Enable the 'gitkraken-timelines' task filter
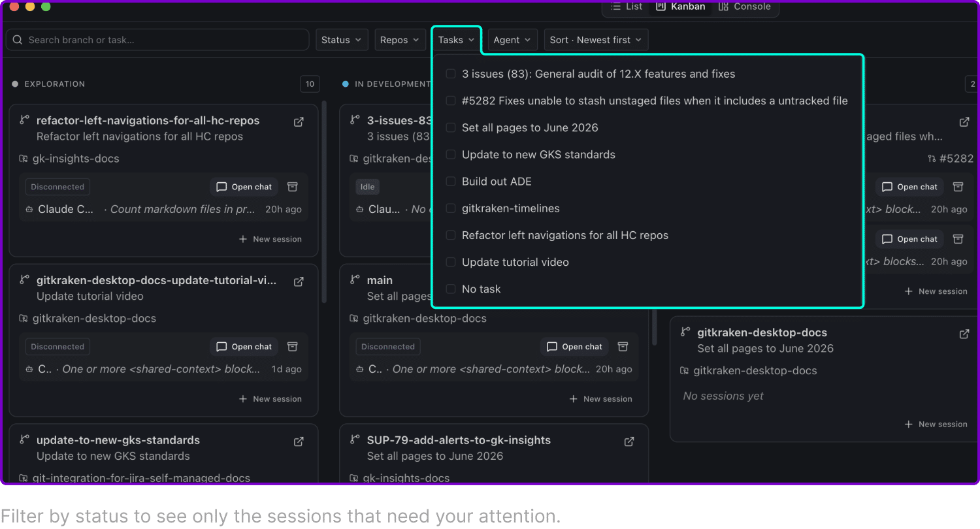Screen dimensions: 980x529 pos(451,208)
